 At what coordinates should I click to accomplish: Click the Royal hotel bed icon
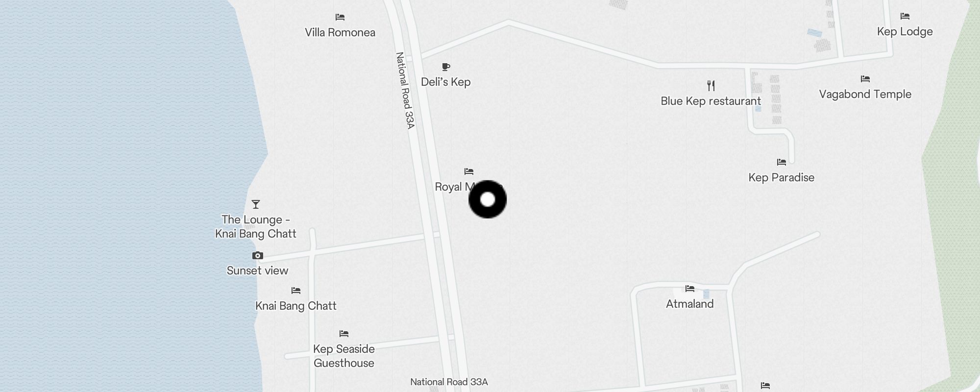[469, 171]
